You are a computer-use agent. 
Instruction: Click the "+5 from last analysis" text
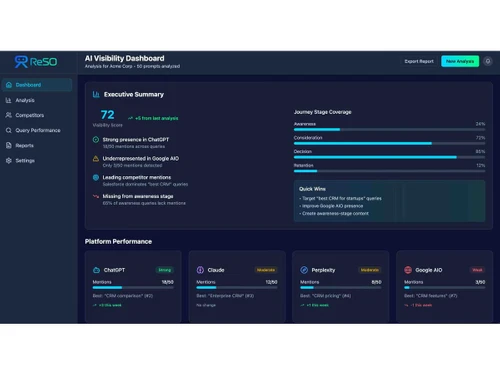157,118
